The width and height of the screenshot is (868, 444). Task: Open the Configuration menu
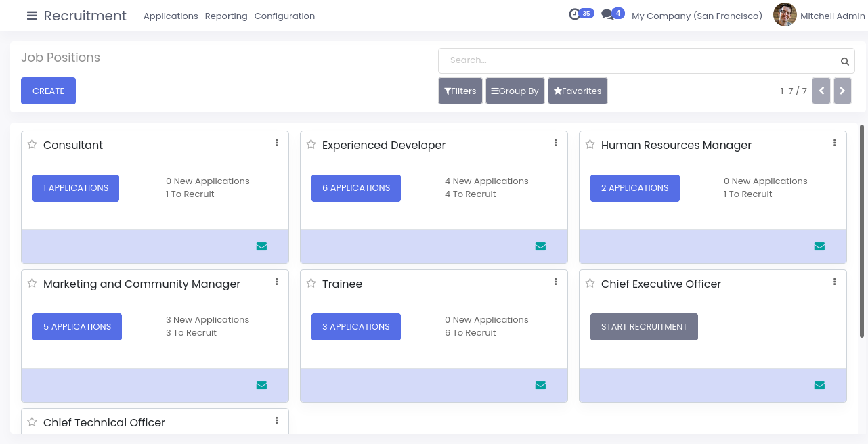[x=284, y=16]
